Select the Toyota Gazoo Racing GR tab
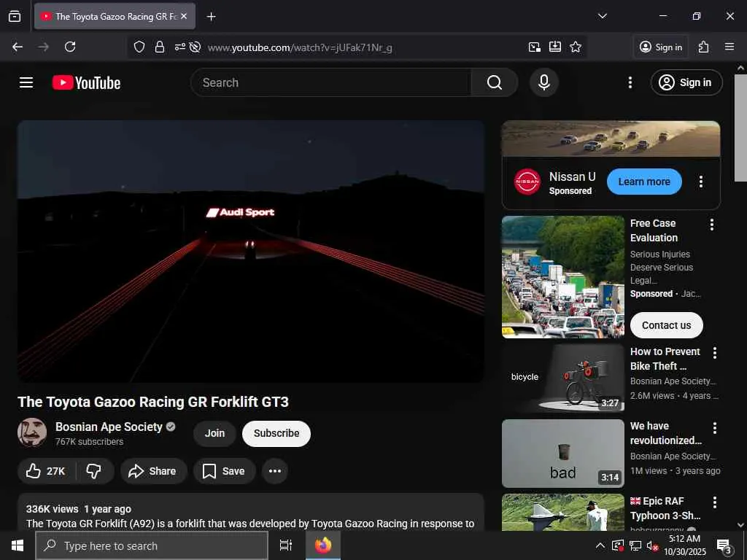747x560 pixels. click(x=115, y=16)
